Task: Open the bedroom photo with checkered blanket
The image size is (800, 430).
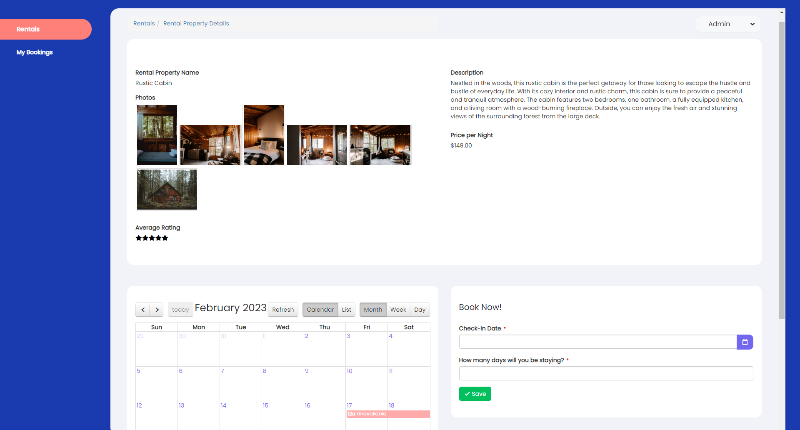Action: point(263,144)
